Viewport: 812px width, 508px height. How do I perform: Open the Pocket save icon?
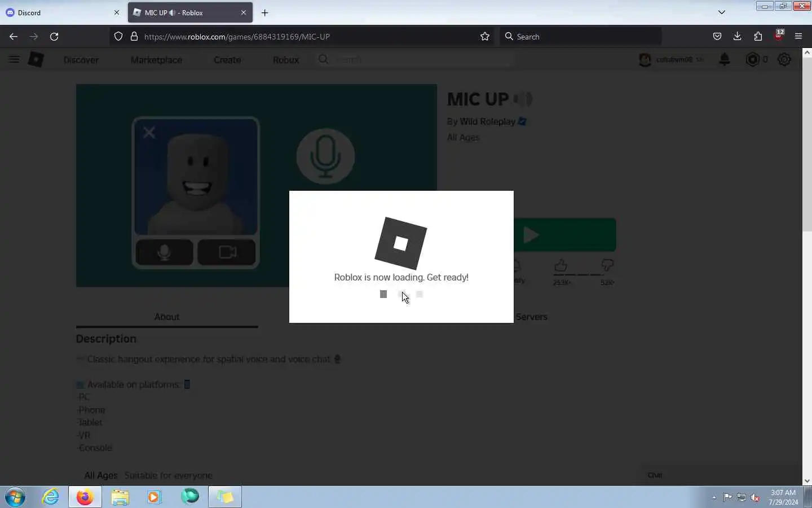click(717, 37)
